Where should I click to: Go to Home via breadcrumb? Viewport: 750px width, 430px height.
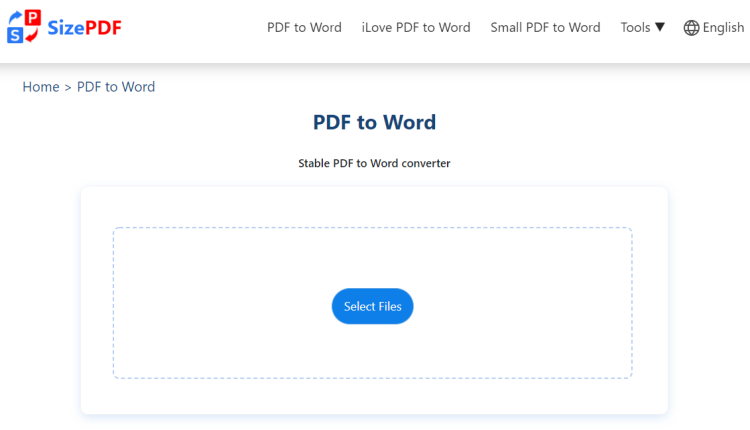pyautogui.click(x=41, y=87)
